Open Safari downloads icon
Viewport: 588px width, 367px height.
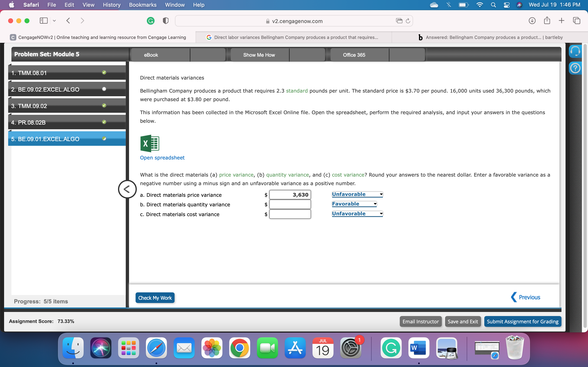532,21
